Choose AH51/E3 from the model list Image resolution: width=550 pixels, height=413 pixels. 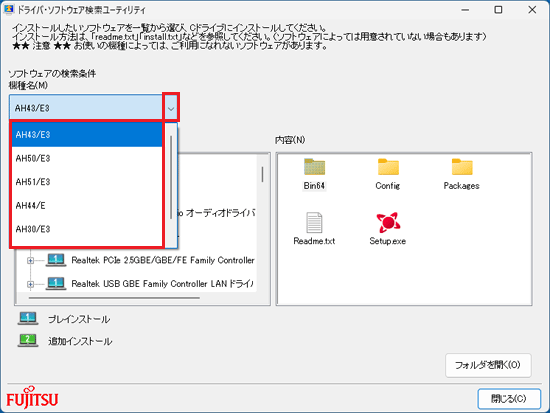click(x=87, y=182)
